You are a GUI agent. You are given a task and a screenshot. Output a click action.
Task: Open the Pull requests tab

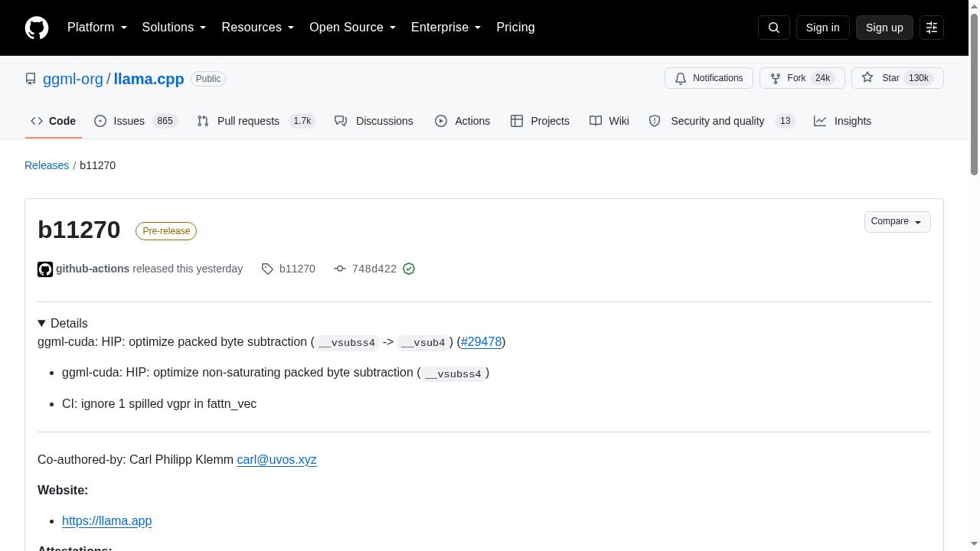click(256, 121)
